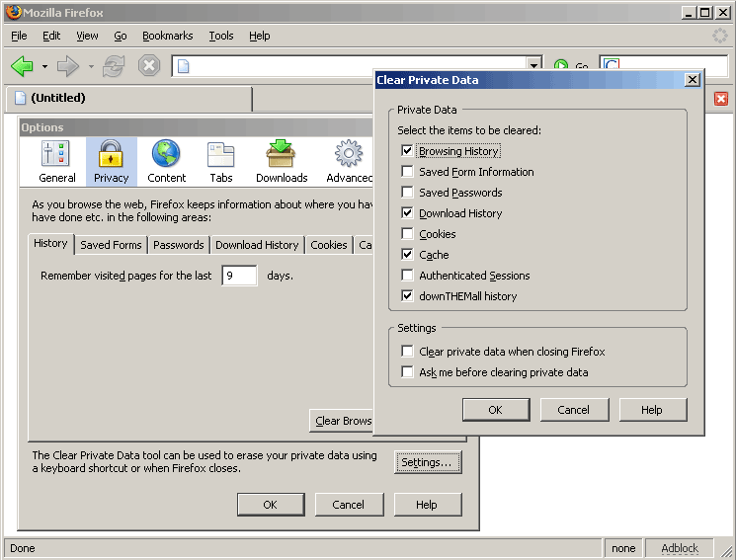The height and width of the screenshot is (560, 736).
Task: Open the General options pane
Action: (x=57, y=161)
